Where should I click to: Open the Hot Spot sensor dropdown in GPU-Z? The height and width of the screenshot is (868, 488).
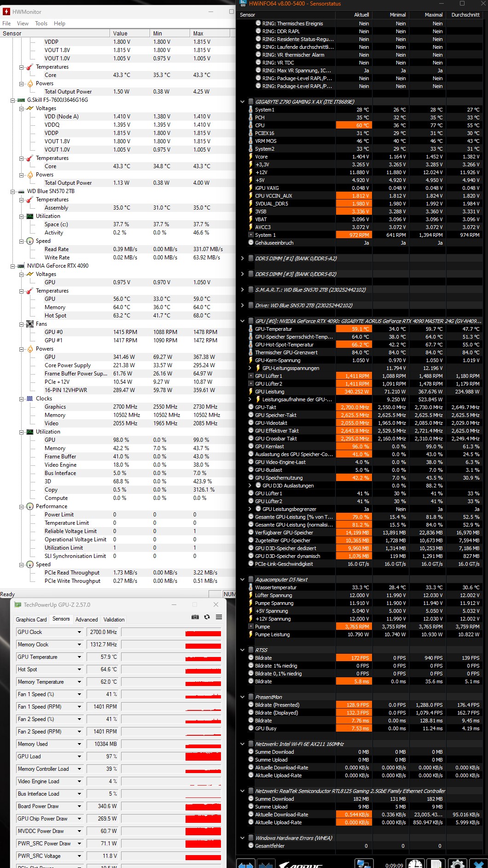[79, 669]
